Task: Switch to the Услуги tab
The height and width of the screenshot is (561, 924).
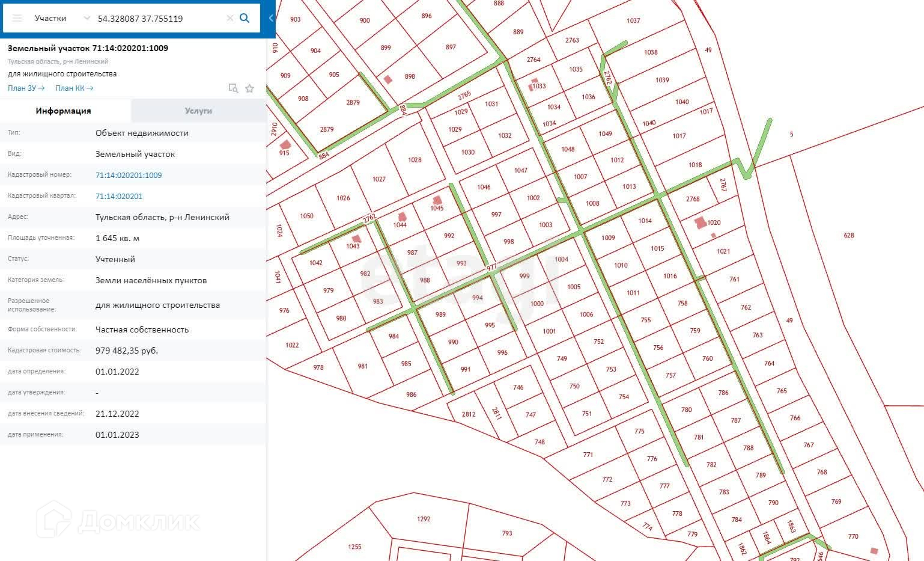Action: point(198,111)
